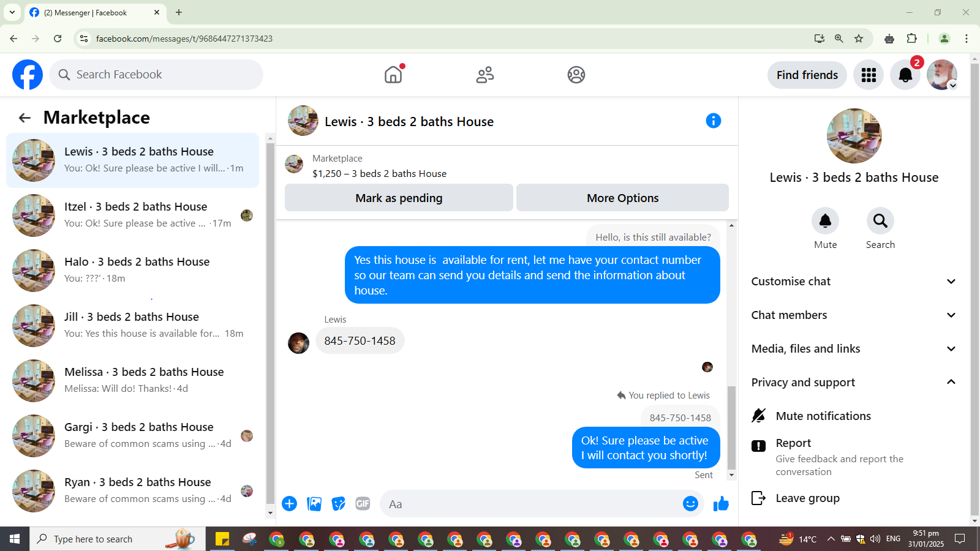980x551 pixels.
Task: Choose a sticker to send
Action: click(x=338, y=504)
